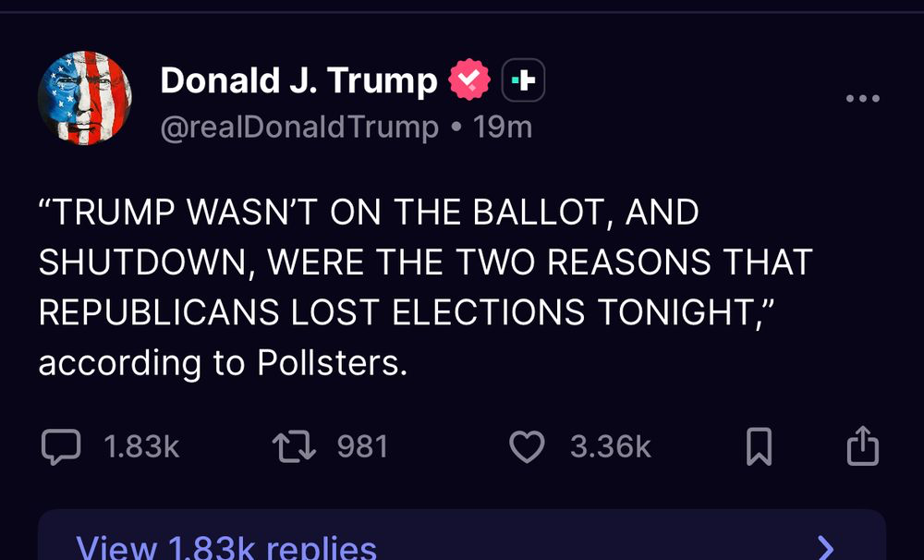Click the red verified checkmark badge
This screenshot has height=560, width=924.
470,81
